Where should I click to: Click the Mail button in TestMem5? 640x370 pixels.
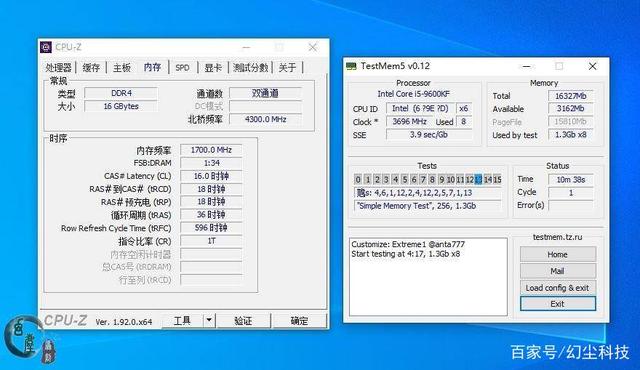click(558, 271)
